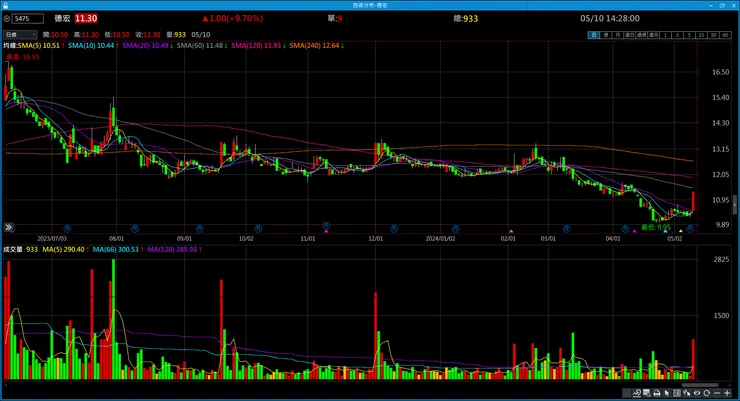Click the SMA(20) 10.49 indicator label
This screenshot has height=401, width=740.
point(146,46)
